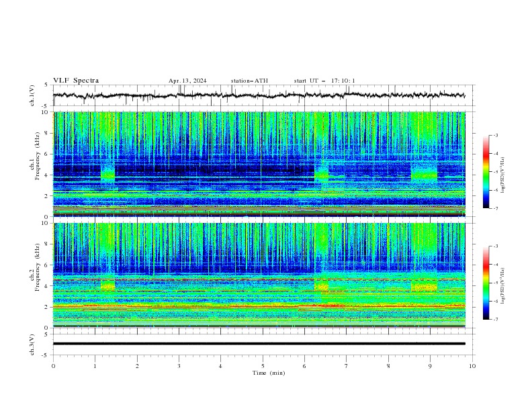Click the ch.3 flat black voltage trace
The width and height of the screenshot is (532, 411).
(x=259, y=344)
